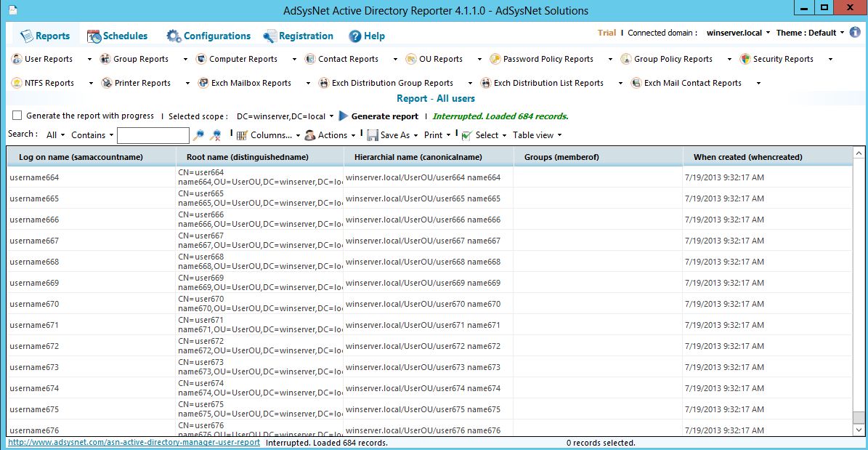Click the search text input box
Image resolution: width=868 pixels, height=450 pixels.
coord(153,135)
